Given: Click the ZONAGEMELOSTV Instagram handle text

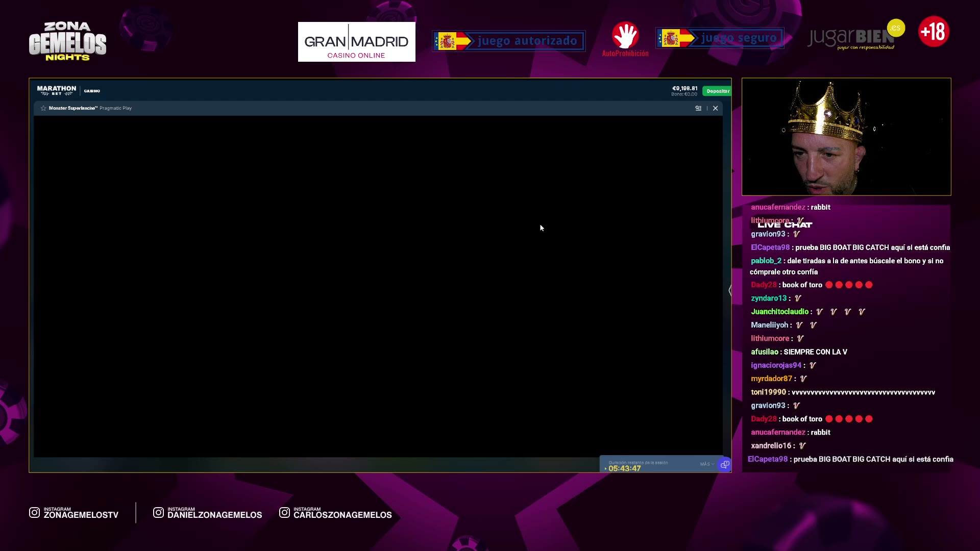Looking at the screenshot, I should point(81,515).
